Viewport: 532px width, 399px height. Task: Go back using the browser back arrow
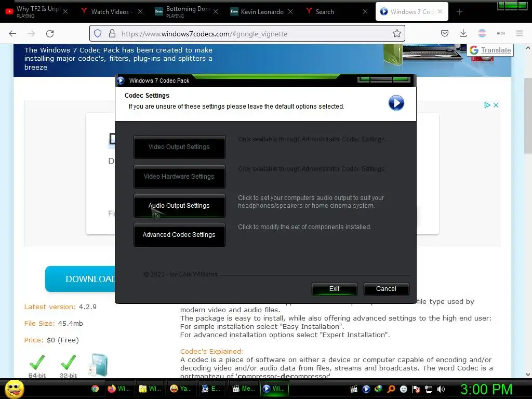click(x=12, y=33)
